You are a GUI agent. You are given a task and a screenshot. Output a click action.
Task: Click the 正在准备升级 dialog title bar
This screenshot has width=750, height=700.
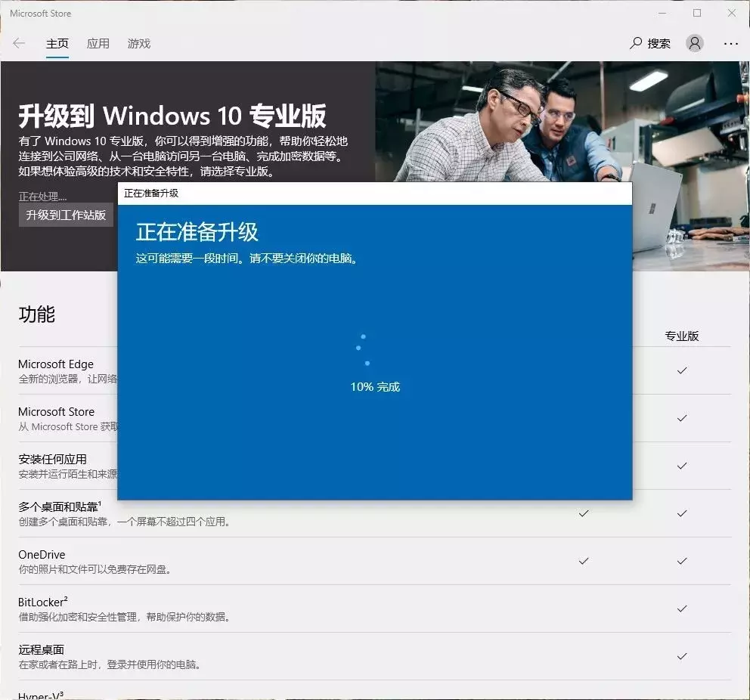375,194
